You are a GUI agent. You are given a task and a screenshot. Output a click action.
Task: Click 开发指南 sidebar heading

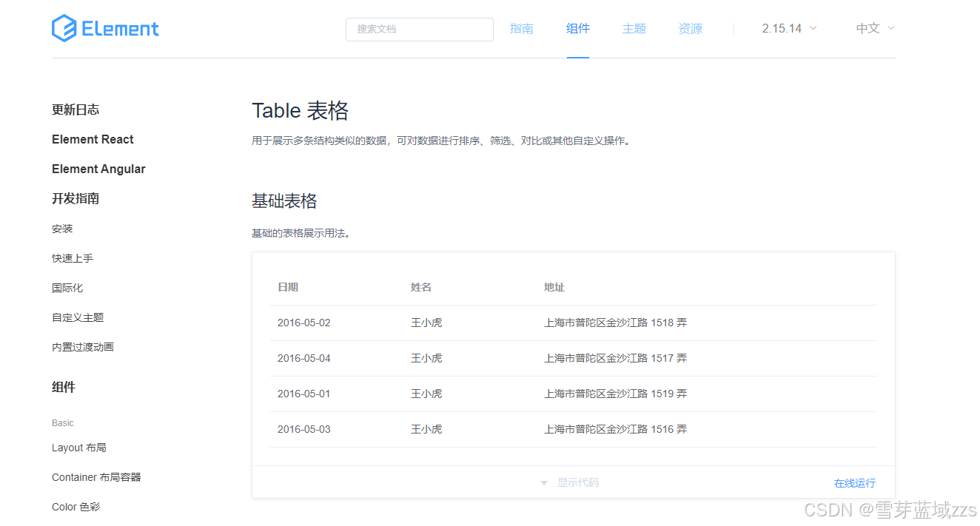click(x=75, y=198)
